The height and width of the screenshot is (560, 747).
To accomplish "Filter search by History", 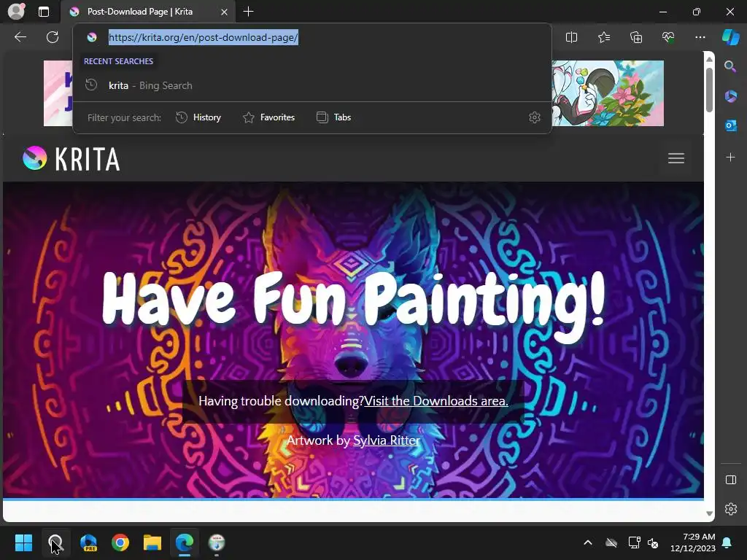I will [x=198, y=117].
